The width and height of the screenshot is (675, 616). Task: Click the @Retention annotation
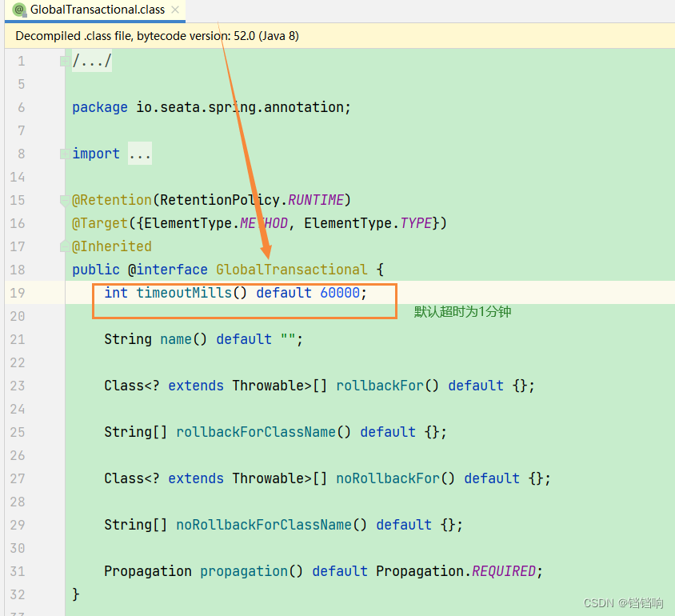click(x=112, y=200)
